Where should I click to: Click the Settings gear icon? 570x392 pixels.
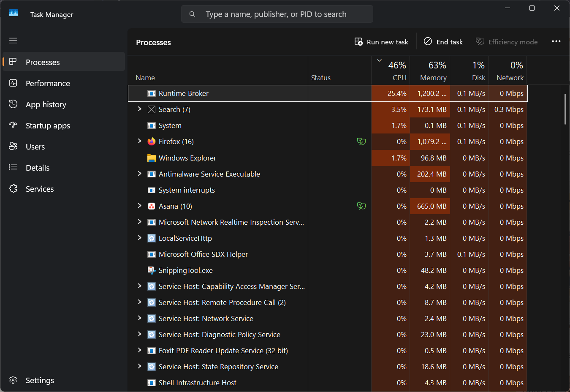pos(13,380)
